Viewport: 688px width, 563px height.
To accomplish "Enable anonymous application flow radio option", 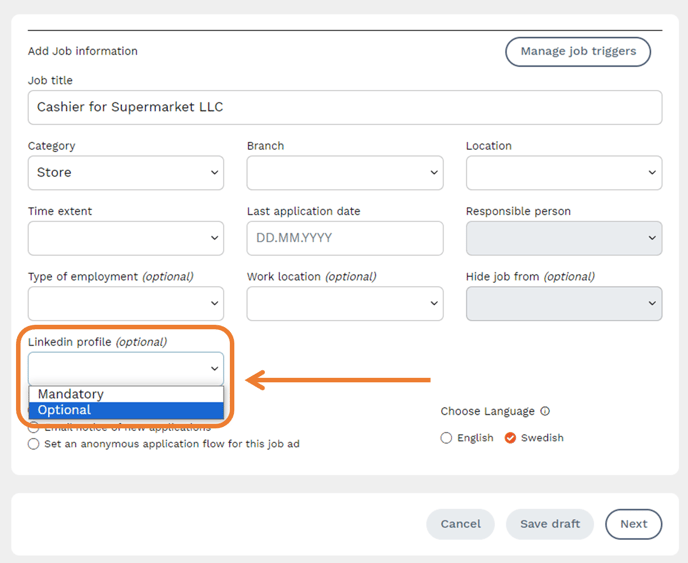I will pyautogui.click(x=34, y=444).
